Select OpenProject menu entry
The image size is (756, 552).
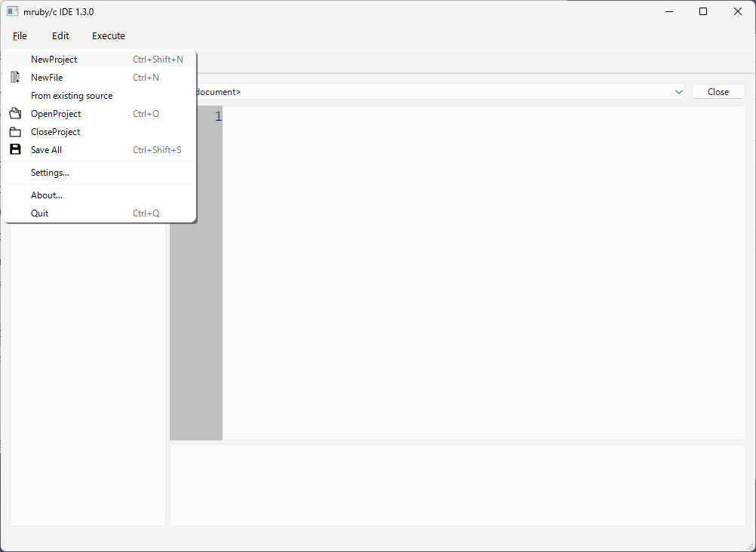pos(99,113)
